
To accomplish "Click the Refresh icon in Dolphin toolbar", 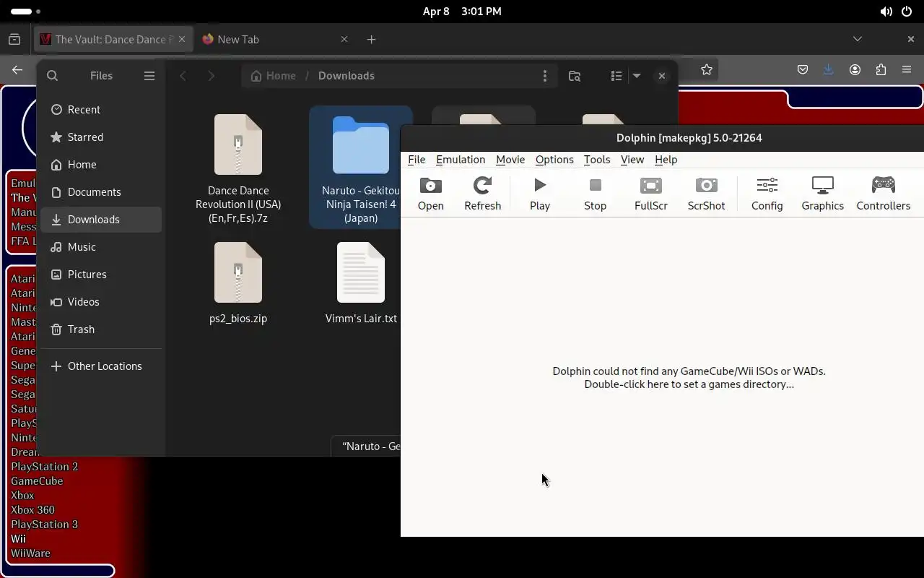I will (482, 194).
